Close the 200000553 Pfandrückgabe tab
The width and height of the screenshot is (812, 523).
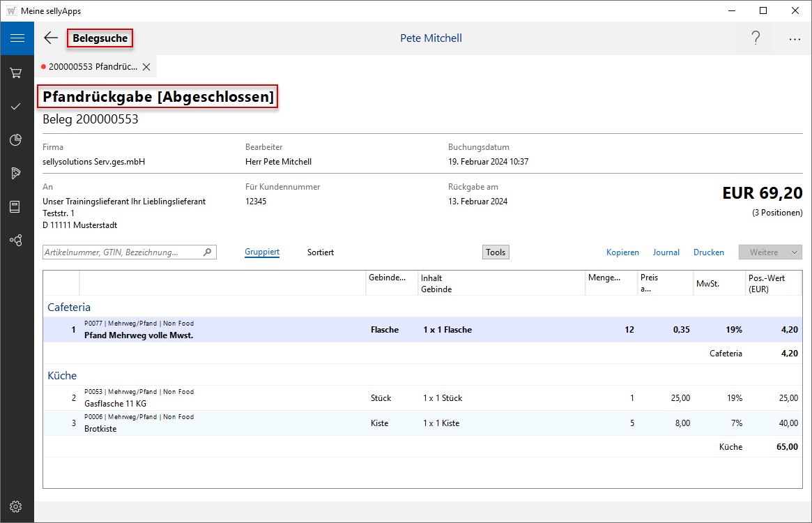tap(146, 67)
